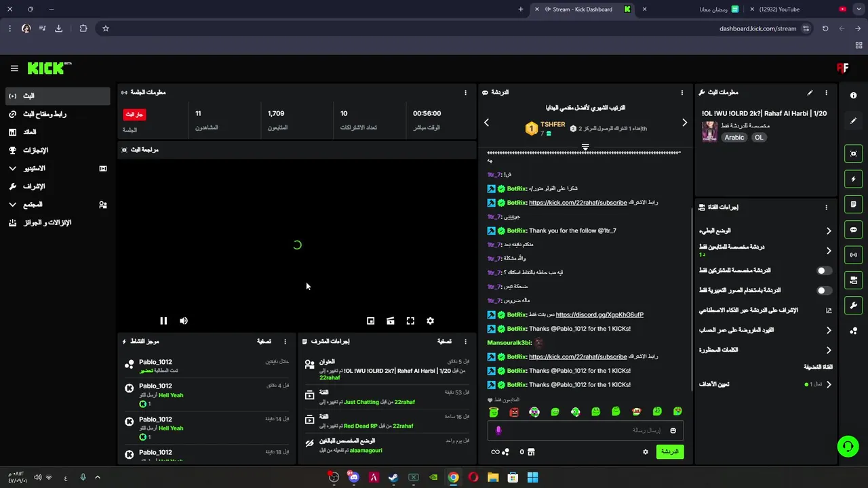Expand account age restrictions chevron
868x488 pixels.
829,330
